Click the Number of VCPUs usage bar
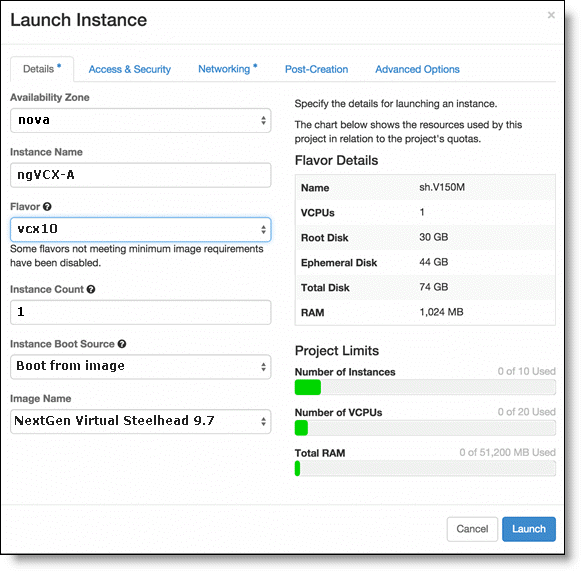 coord(425,428)
